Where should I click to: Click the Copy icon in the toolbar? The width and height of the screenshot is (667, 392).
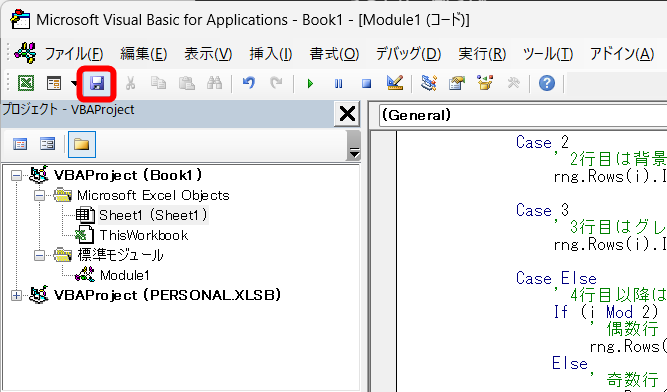[158, 83]
